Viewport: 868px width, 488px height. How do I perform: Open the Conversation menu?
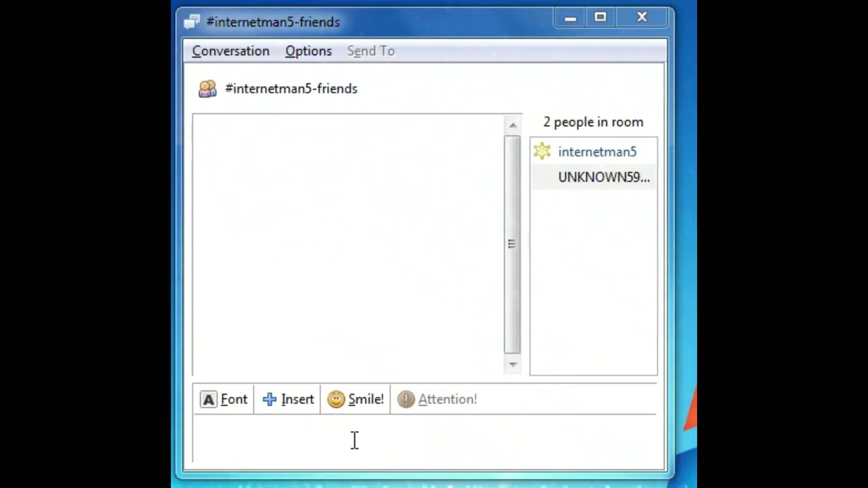[231, 52]
